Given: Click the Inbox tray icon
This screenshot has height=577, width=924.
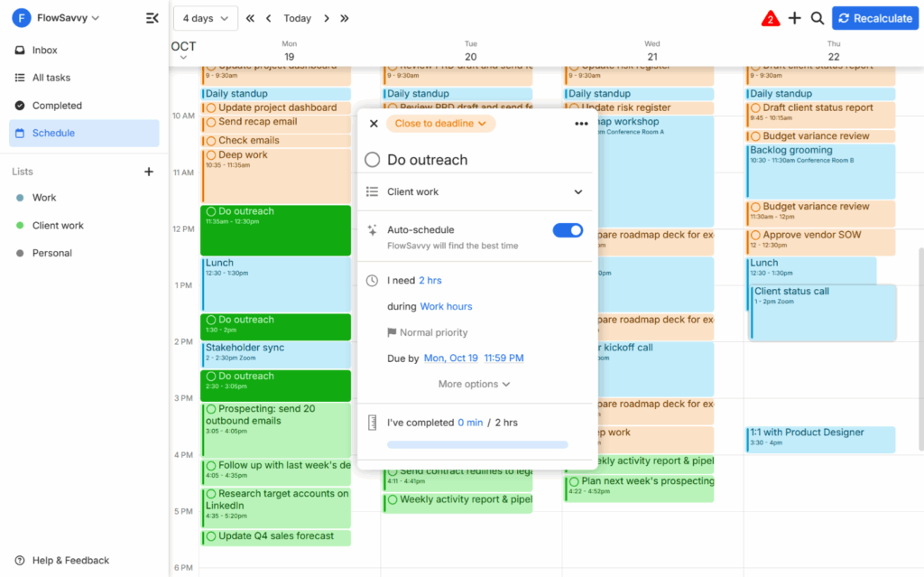Looking at the screenshot, I should point(20,51).
